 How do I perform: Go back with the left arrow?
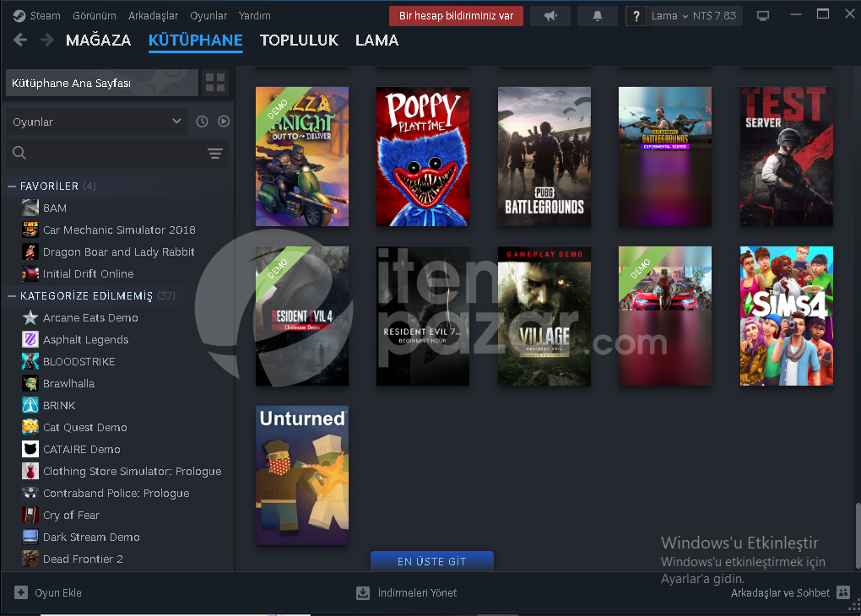point(20,40)
